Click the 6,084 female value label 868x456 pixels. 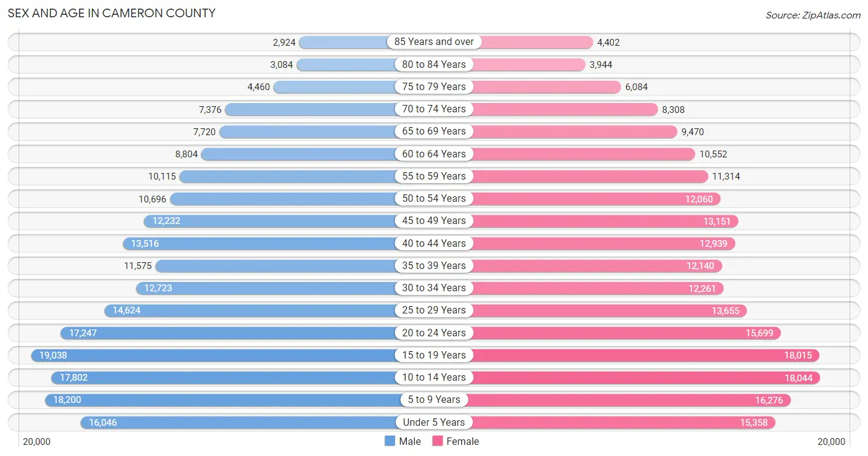point(636,87)
